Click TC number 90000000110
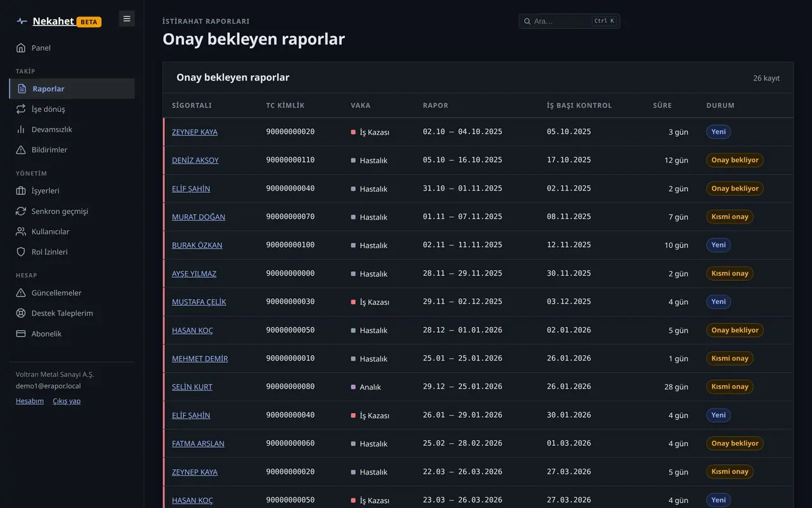The width and height of the screenshot is (812, 508). click(291, 160)
